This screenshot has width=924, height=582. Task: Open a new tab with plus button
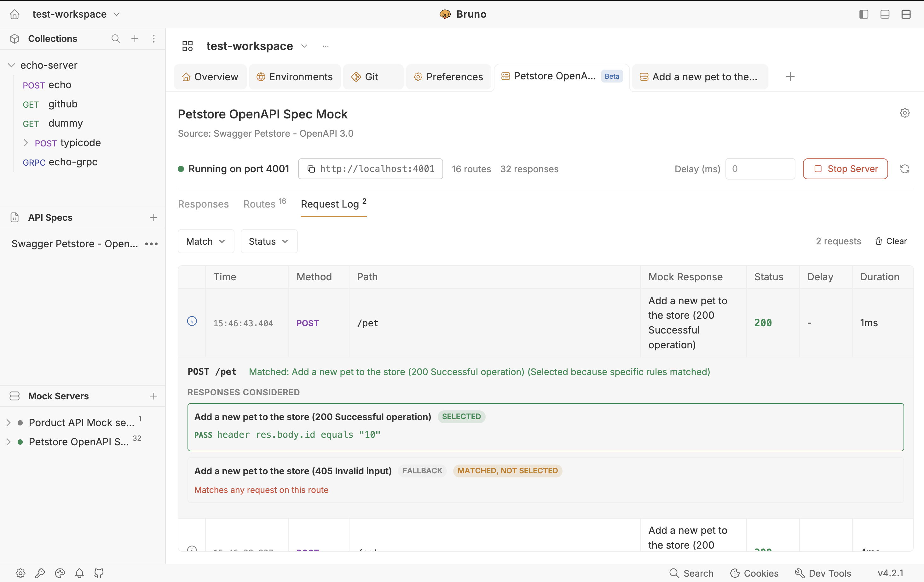(x=790, y=77)
